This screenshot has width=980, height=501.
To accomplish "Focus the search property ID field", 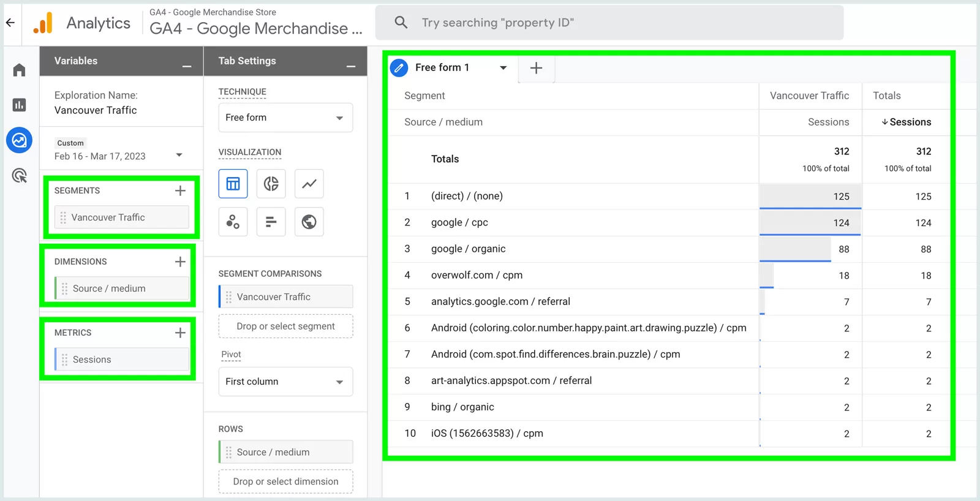I will [x=609, y=23].
